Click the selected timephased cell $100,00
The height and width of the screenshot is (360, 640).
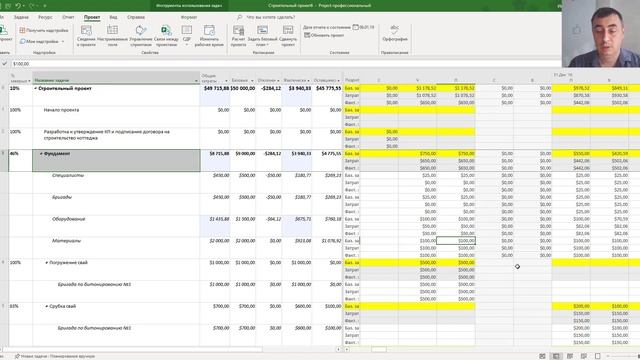pyautogui.click(x=456, y=241)
